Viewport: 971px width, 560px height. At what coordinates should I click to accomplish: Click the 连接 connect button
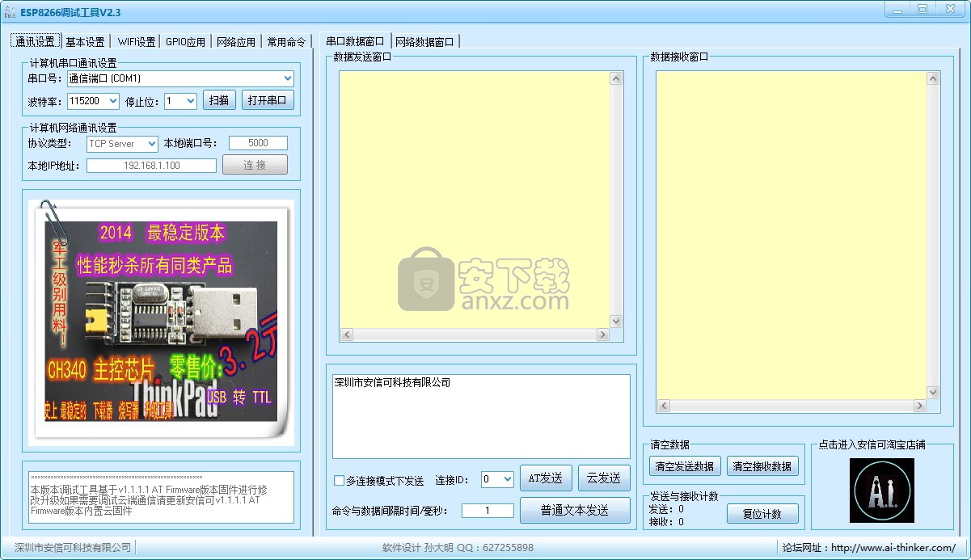[255, 165]
